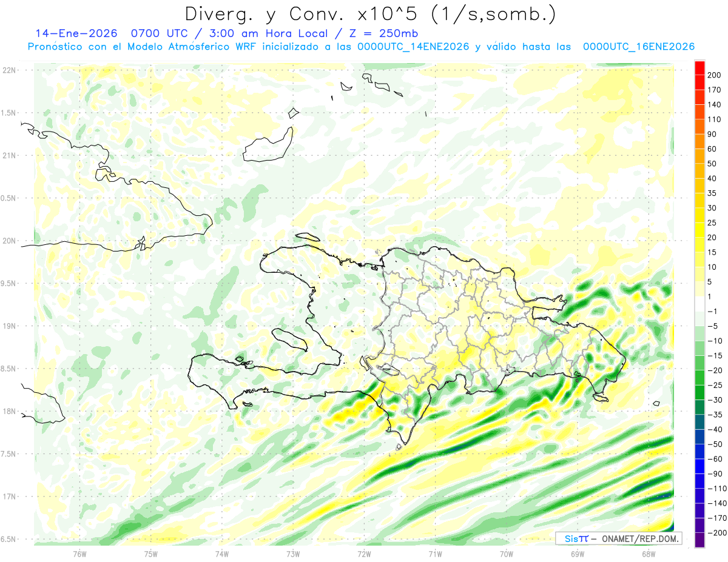Click the '17N' latitude label
Screen dimensions: 728x562
[8, 497]
